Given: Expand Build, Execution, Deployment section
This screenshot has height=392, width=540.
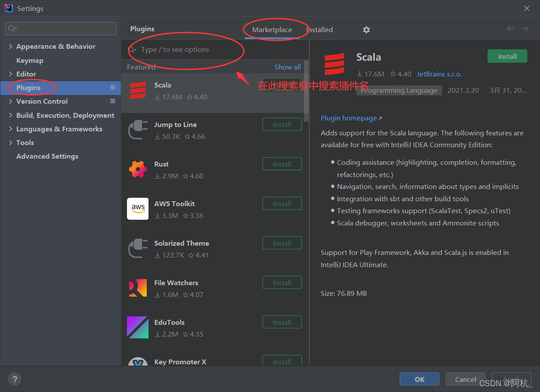Looking at the screenshot, I should click(x=11, y=116).
